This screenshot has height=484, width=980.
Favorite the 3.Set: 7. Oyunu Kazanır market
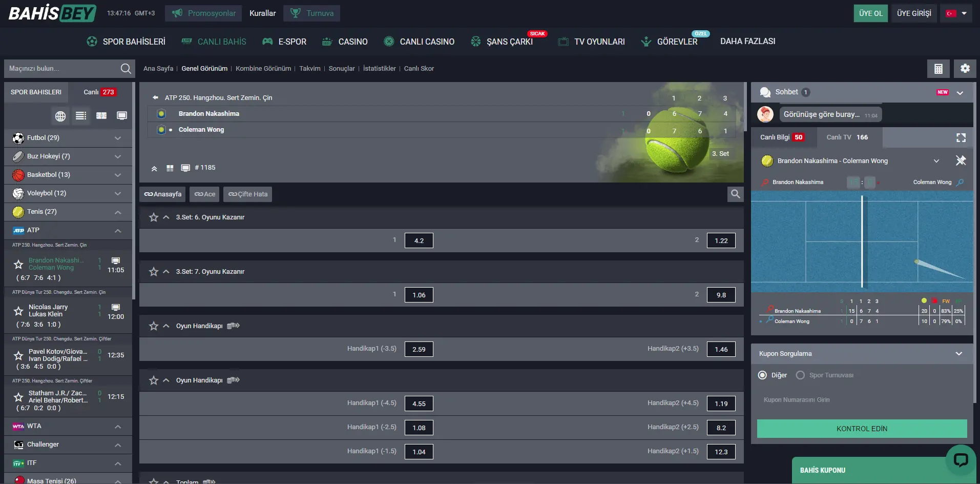click(154, 272)
